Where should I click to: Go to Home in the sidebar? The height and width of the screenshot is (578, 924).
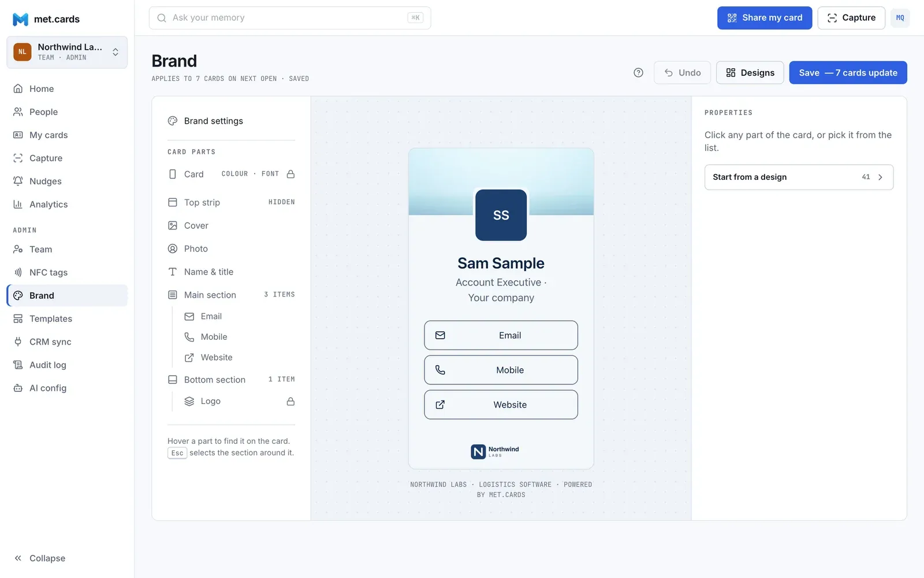pyautogui.click(x=67, y=88)
